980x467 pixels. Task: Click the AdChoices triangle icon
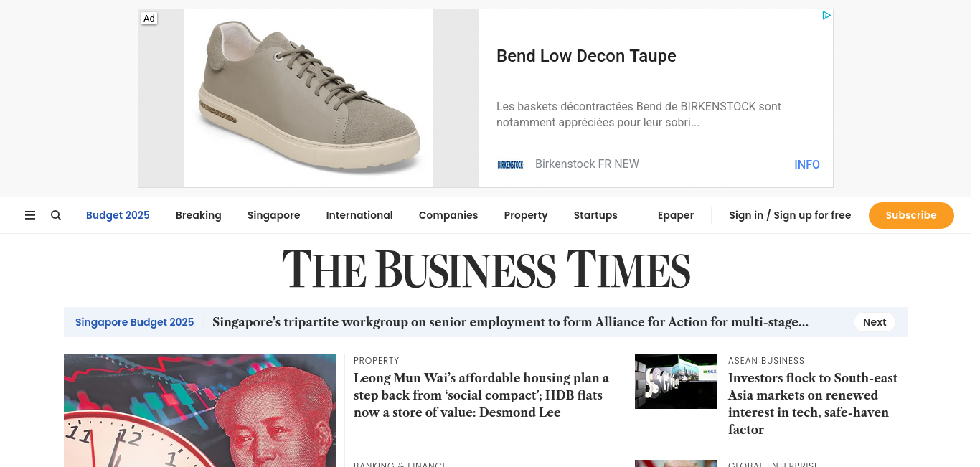pos(826,15)
